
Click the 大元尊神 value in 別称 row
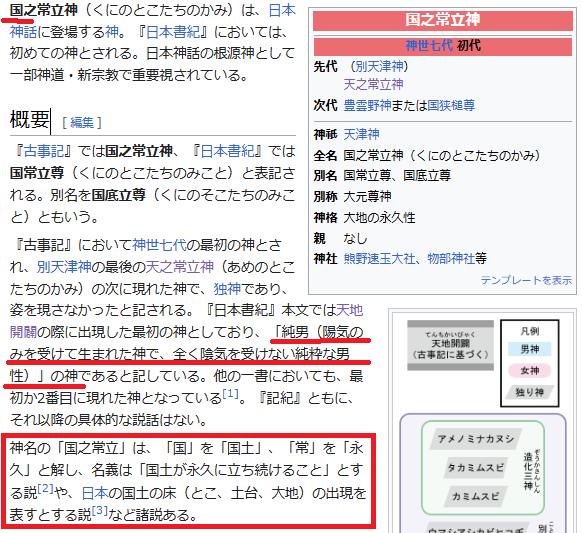coord(367,196)
